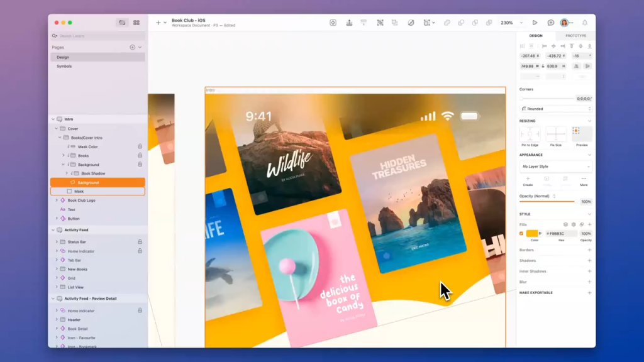The image size is (644, 362).
Task: Add a new Border with plus
Action: coord(589,250)
